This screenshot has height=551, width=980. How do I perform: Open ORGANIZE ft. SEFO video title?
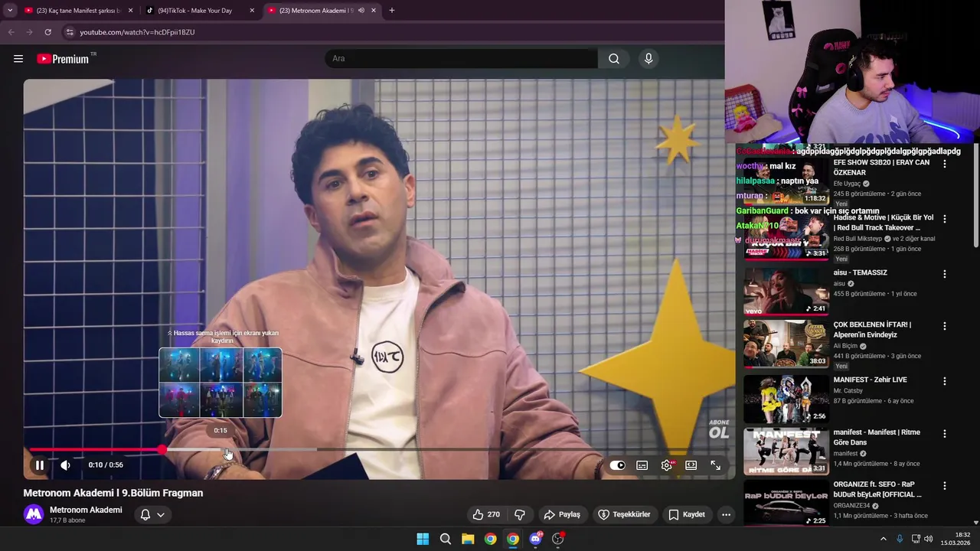(877, 490)
